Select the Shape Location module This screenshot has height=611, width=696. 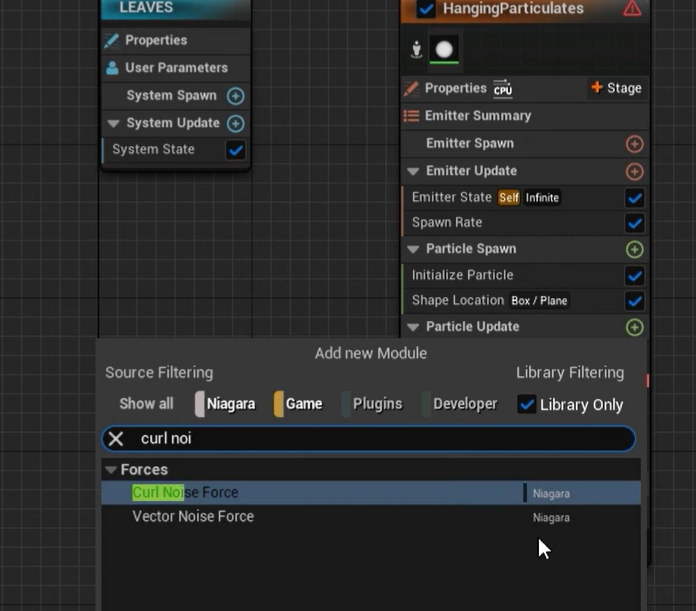(525, 301)
